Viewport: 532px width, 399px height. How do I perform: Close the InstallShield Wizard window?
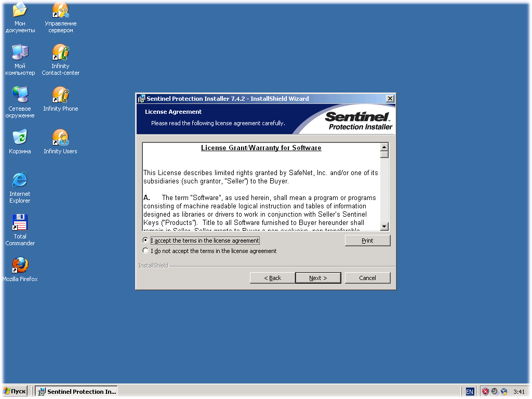coord(390,98)
